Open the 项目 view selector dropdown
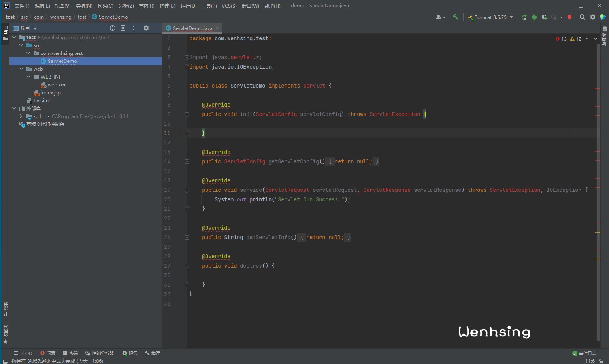This screenshot has height=364, width=609. pos(25,28)
